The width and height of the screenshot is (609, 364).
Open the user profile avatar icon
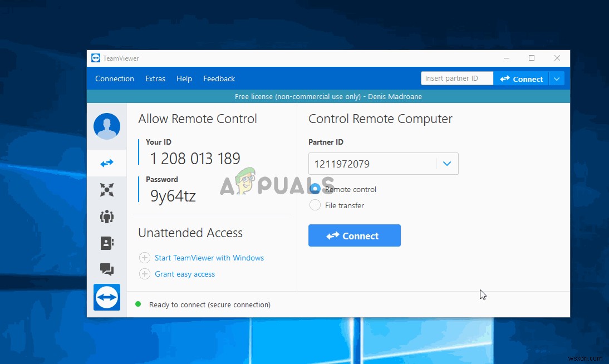107,126
